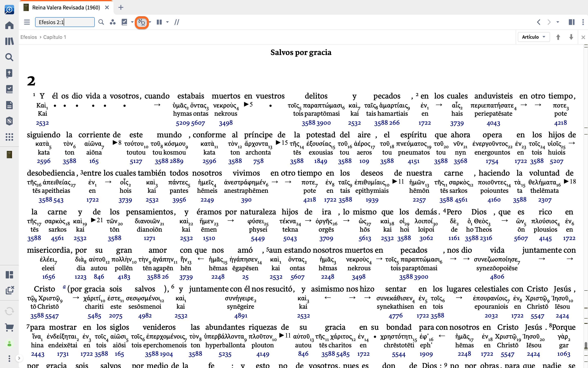
Task: Open the panel hamburger menu
Action: pyautogui.click(x=27, y=22)
